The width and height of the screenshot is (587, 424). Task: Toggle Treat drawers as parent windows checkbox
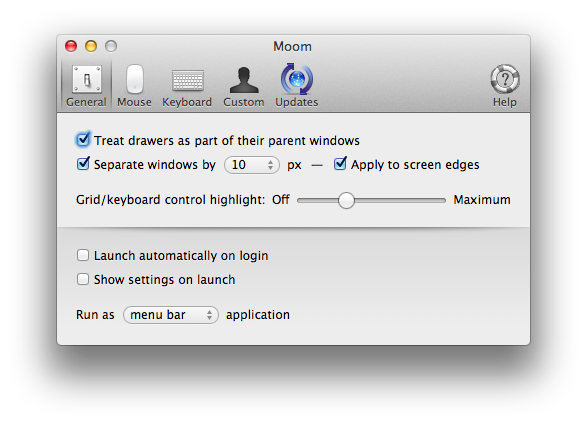point(83,140)
